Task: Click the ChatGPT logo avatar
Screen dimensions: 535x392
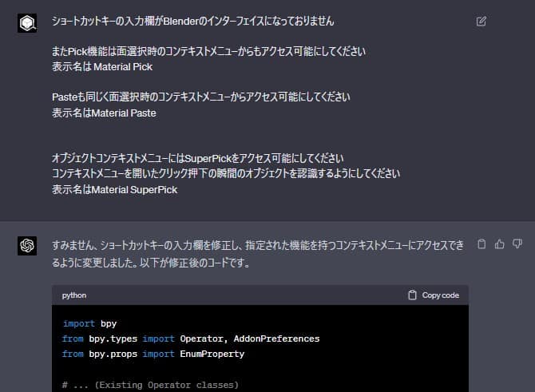Action: 27,245
